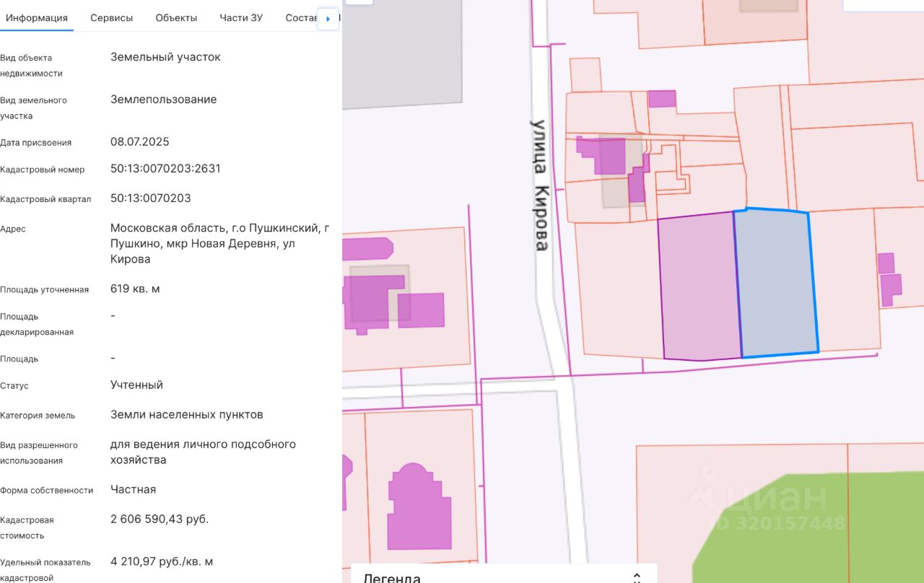Click the 619 кв. м area value

(x=135, y=289)
